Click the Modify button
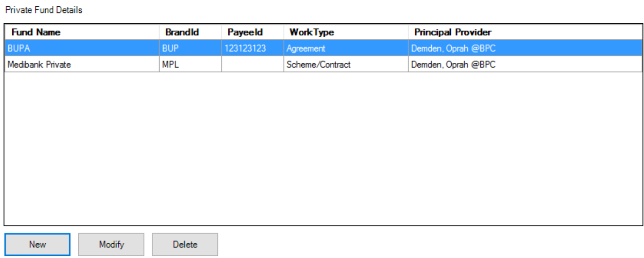 (111, 244)
